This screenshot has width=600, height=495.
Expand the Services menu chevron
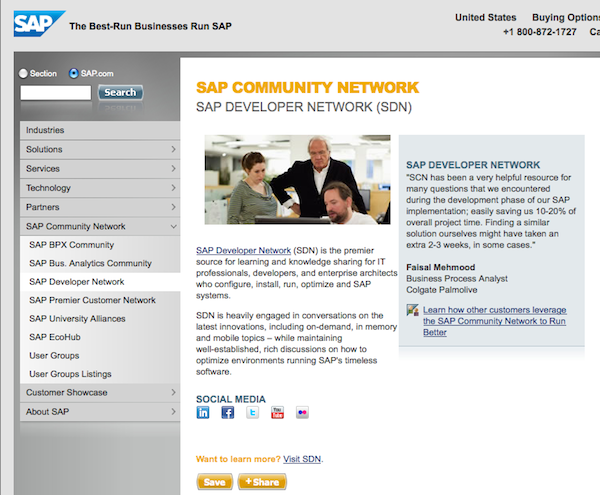(173, 168)
